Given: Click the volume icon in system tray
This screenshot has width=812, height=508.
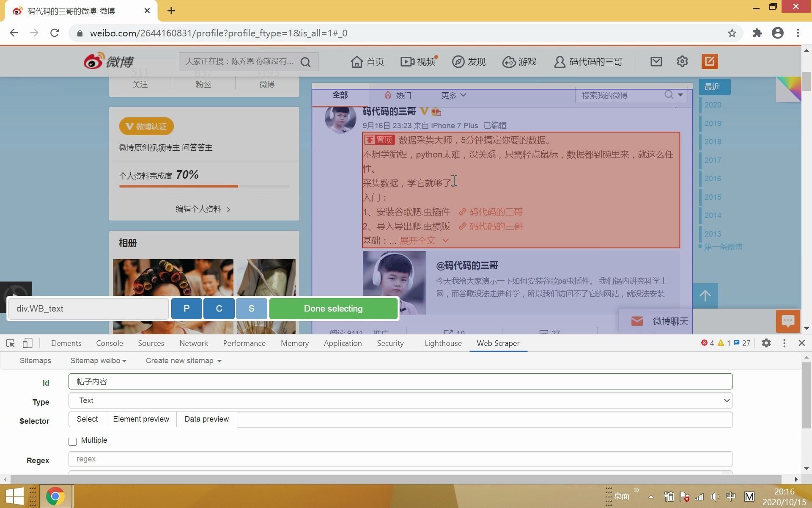Looking at the screenshot, I should 715,497.
